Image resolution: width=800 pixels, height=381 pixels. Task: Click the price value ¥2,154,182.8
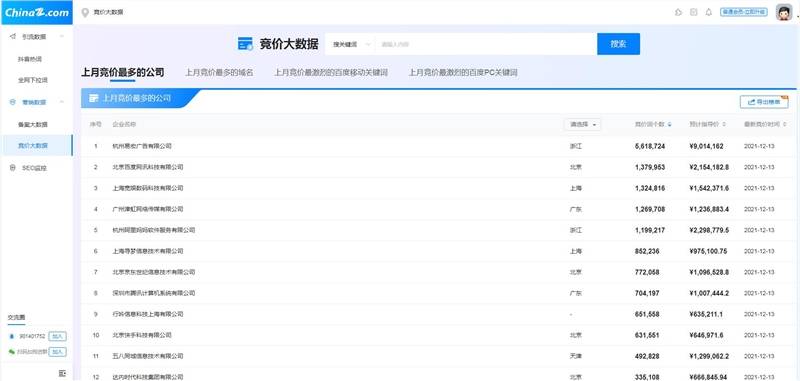[x=709, y=167]
